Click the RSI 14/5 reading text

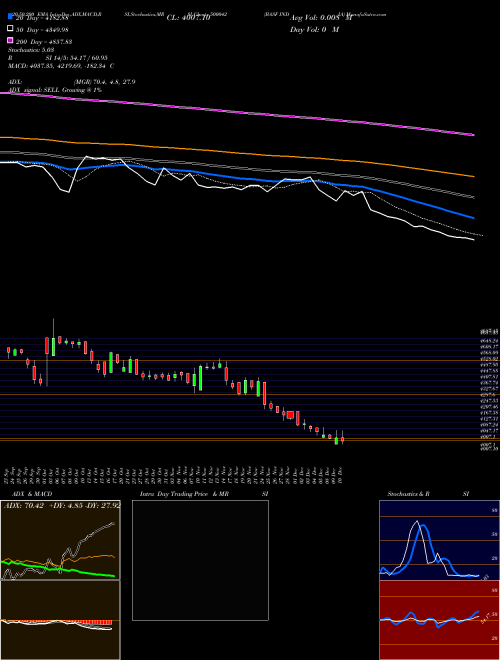click(x=58, y=58)
